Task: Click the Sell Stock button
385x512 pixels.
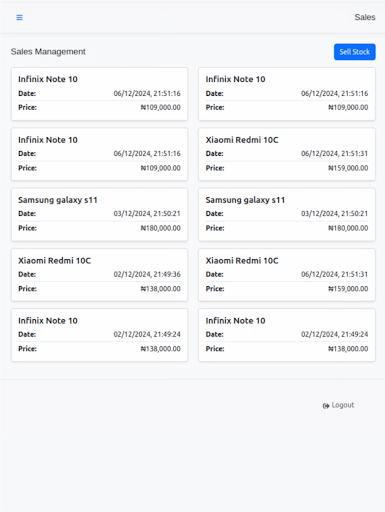Action: point(355,52)
